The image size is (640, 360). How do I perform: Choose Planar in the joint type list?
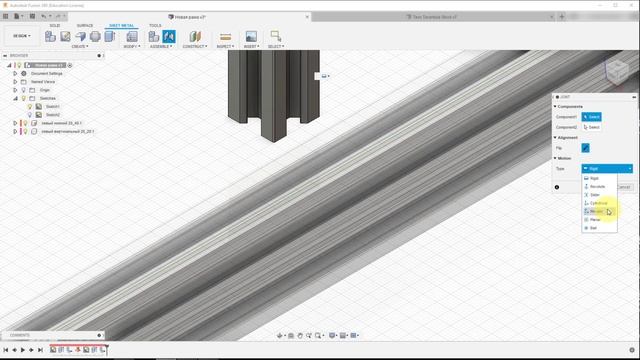(x=599, y=220)
